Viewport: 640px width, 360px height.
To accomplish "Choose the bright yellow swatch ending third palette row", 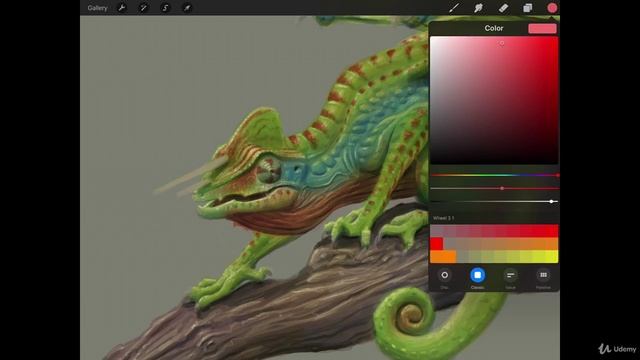I will (x=552, y=257).
